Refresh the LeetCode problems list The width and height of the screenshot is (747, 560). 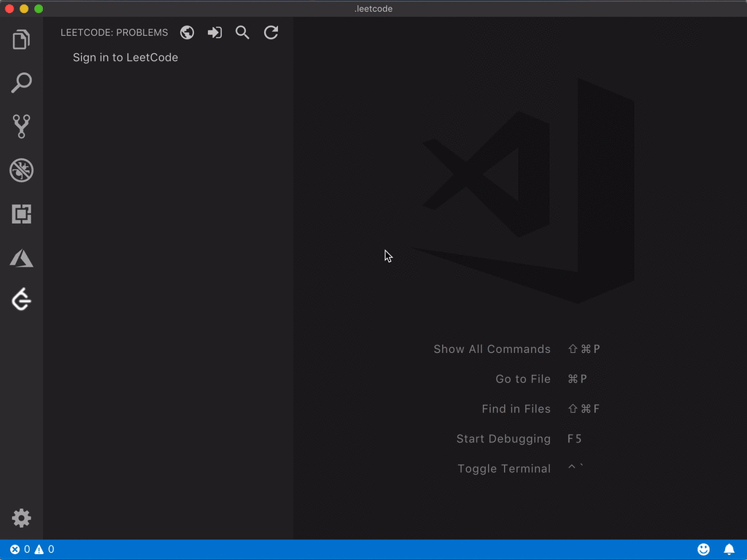point(271,33)
